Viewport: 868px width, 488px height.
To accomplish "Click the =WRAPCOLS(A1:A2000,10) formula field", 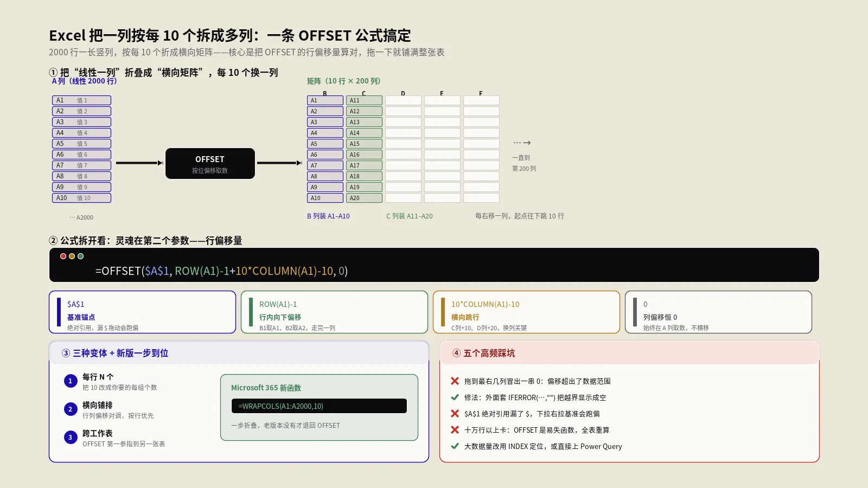I will [319, 406].
